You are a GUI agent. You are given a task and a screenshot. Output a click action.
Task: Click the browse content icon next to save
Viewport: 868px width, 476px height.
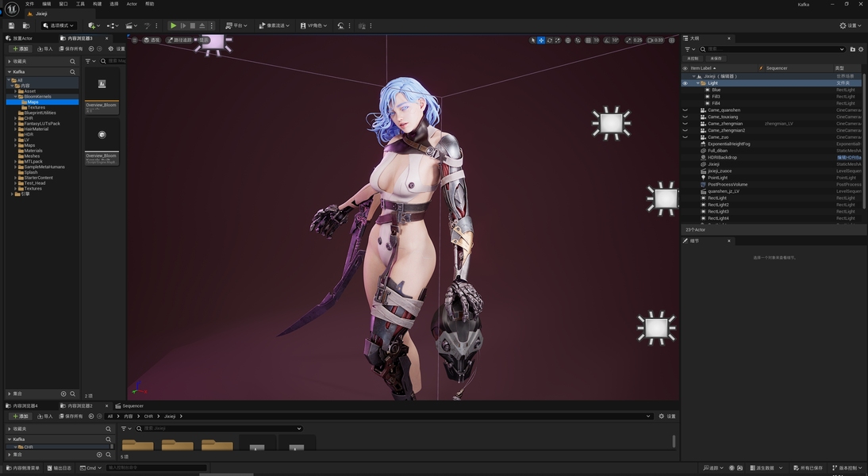[x=26, y=25]
